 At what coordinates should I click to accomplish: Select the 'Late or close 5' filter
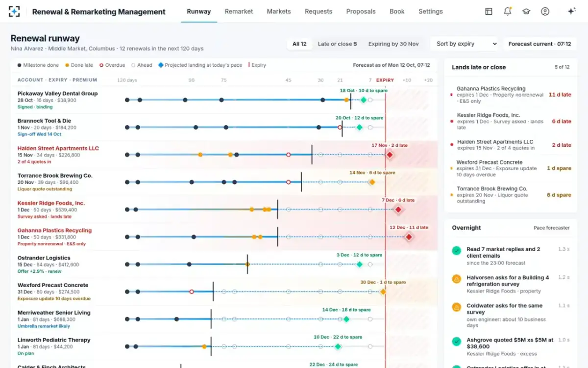pos(337,44)
